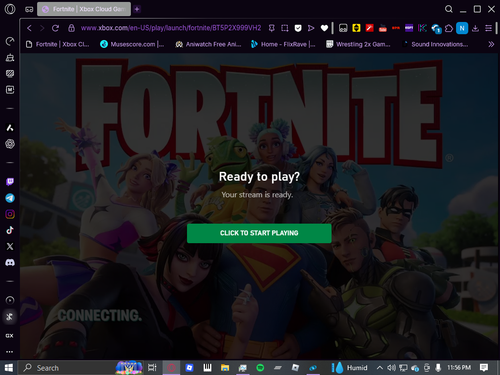
Task: Open the Aria AI sidebar icon
Action: click(10, 128)
